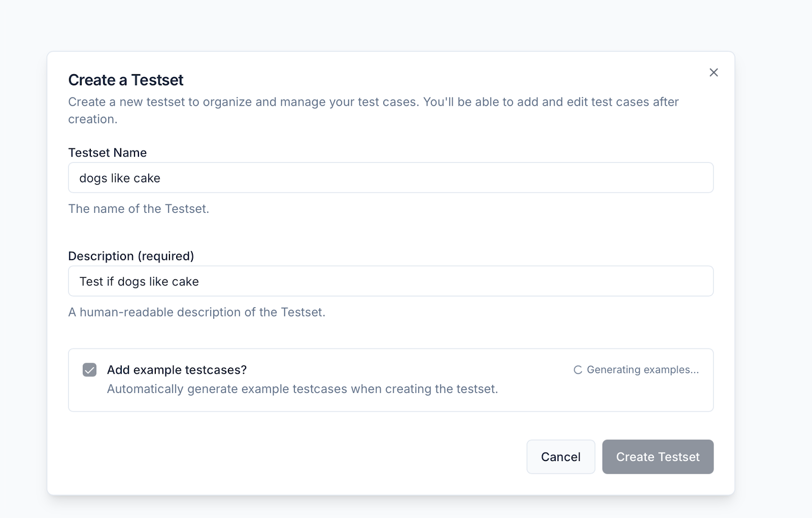Click the Testset Name field containing dogs like cake
Viewport: 812px width, 518px height.
[x=391, y=178]
